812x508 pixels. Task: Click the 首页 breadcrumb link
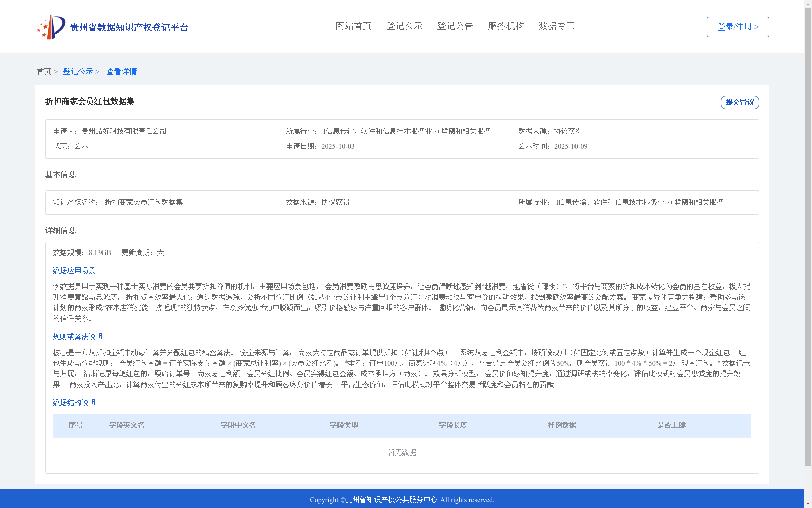[44, 72]
